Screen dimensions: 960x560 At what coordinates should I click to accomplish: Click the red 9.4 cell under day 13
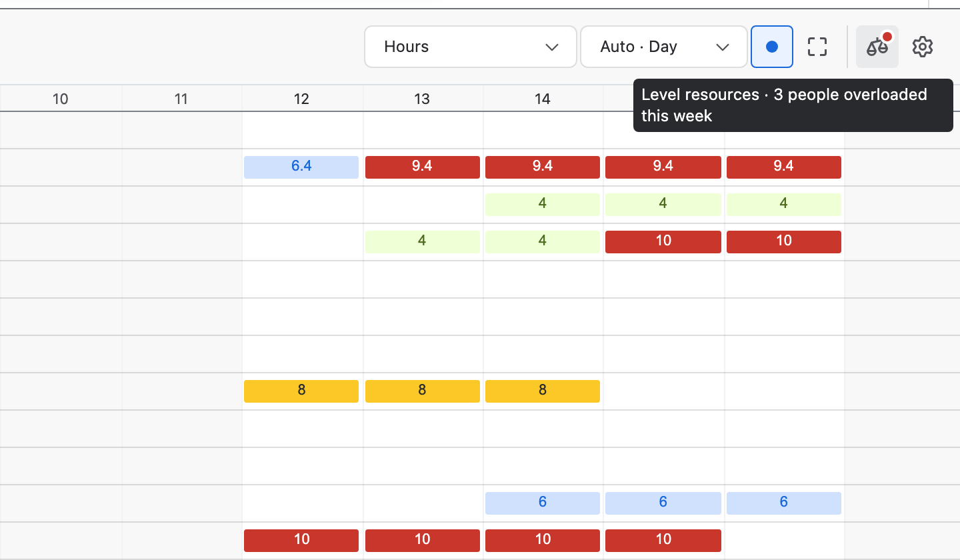click(422, 167)
